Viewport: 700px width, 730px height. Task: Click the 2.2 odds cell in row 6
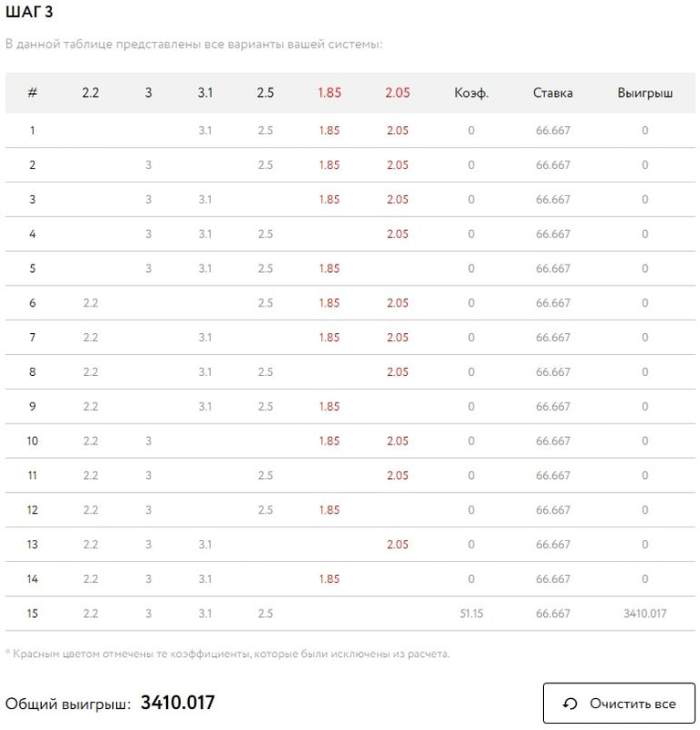pos(90,303)
